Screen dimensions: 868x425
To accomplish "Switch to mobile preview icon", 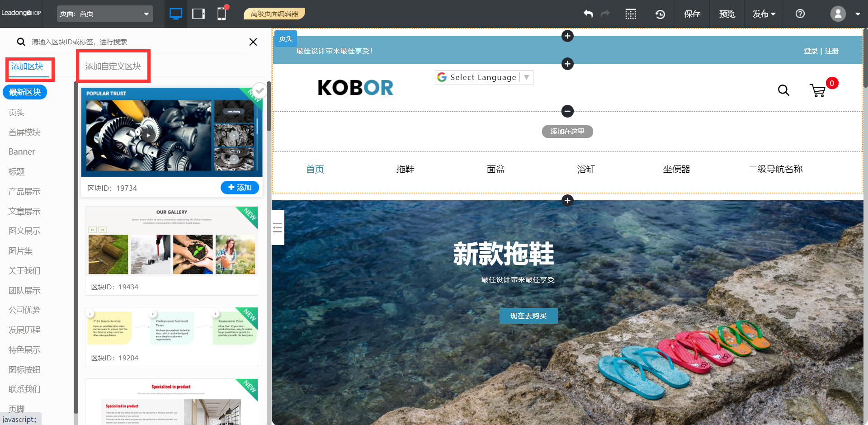I will (x=222, y=14).
